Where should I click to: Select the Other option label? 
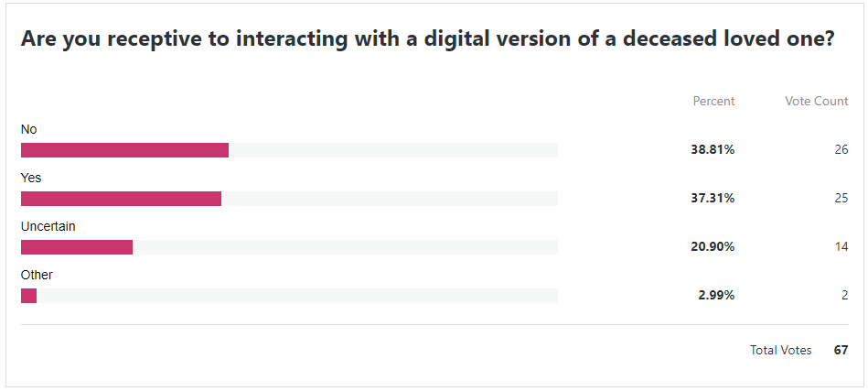point(37,275)
